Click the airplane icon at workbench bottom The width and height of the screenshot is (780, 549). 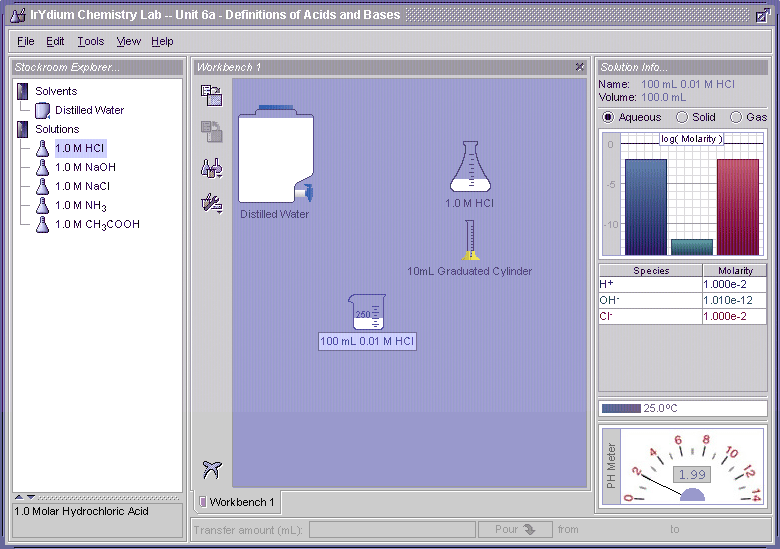tap(211, 469)
